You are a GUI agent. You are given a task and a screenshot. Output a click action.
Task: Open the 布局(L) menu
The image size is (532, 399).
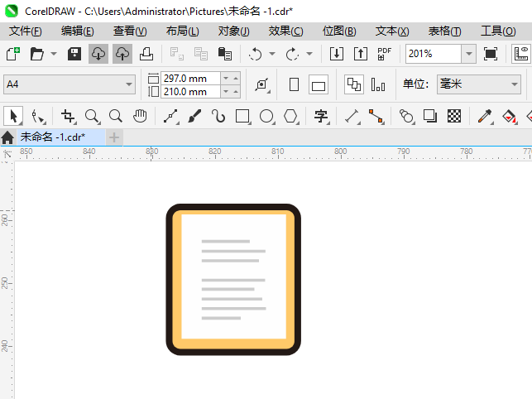(x=183, y=31)
